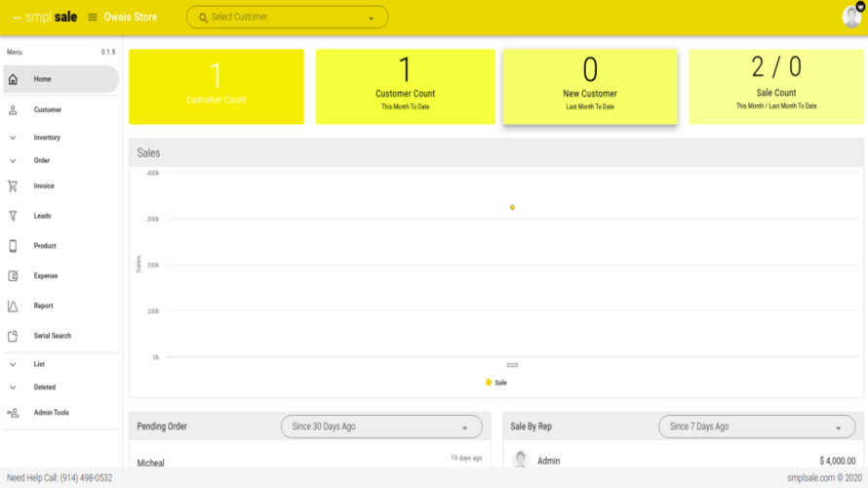868x488 pixels.
Task: Open the Deleted menu label
Action: point(45,387)
